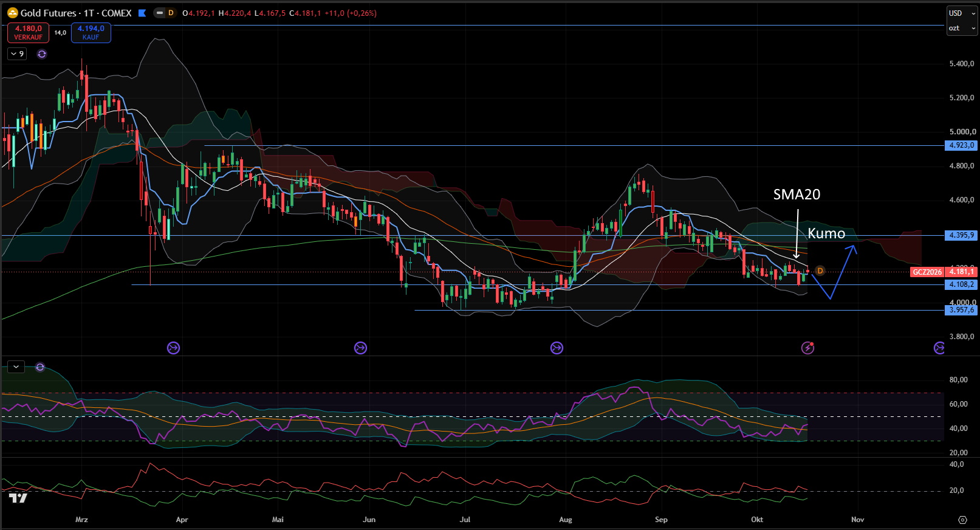Click the 60,00 RSI axis value
This screenshot has width=980, height=530.
tap(958, 404)
